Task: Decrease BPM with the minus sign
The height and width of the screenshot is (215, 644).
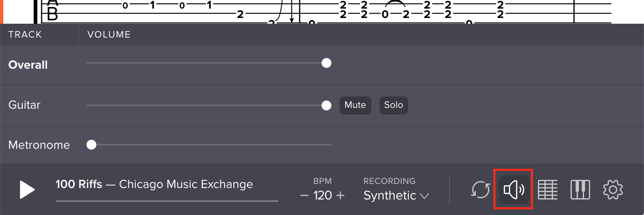Action: click(304, 196)
